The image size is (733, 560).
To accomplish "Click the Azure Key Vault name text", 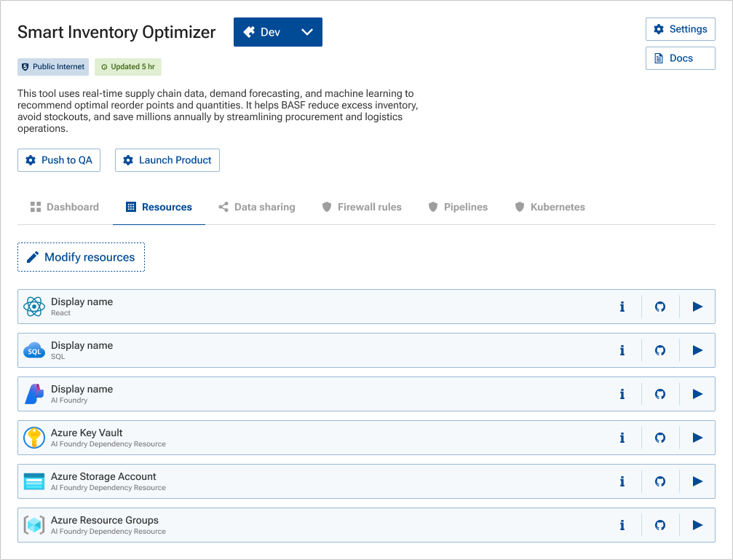I will coord(87,433).
